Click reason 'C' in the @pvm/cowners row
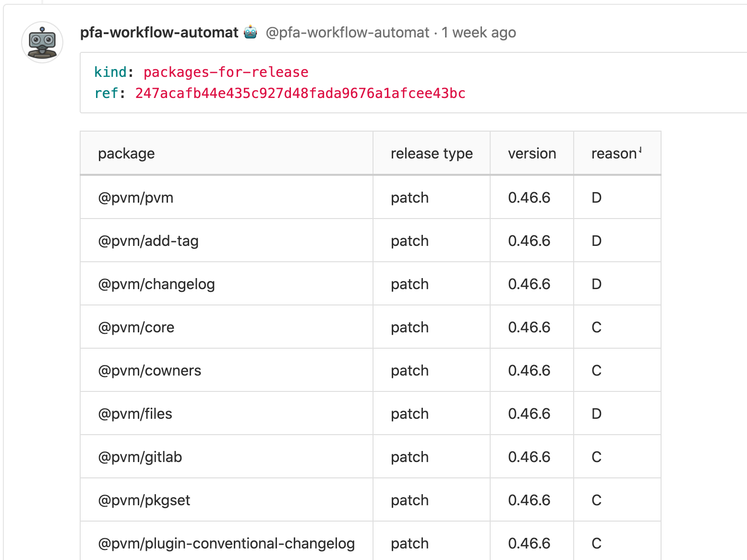The width and height of the screenshot is (747, 560). (597, 370)
